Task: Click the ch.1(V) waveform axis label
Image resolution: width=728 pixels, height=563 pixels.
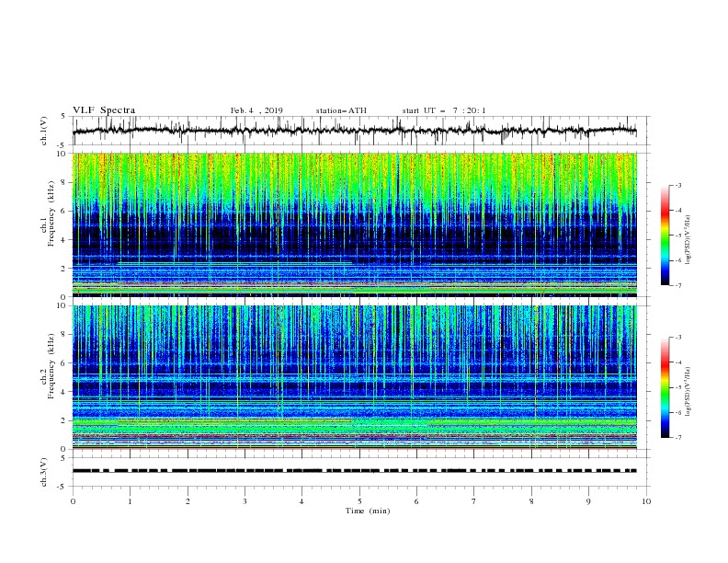Action: 44,131
